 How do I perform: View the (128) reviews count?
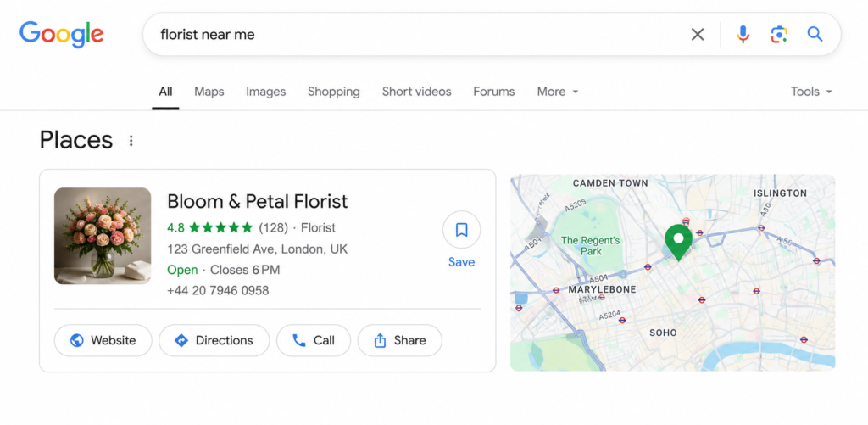[274, 227]
